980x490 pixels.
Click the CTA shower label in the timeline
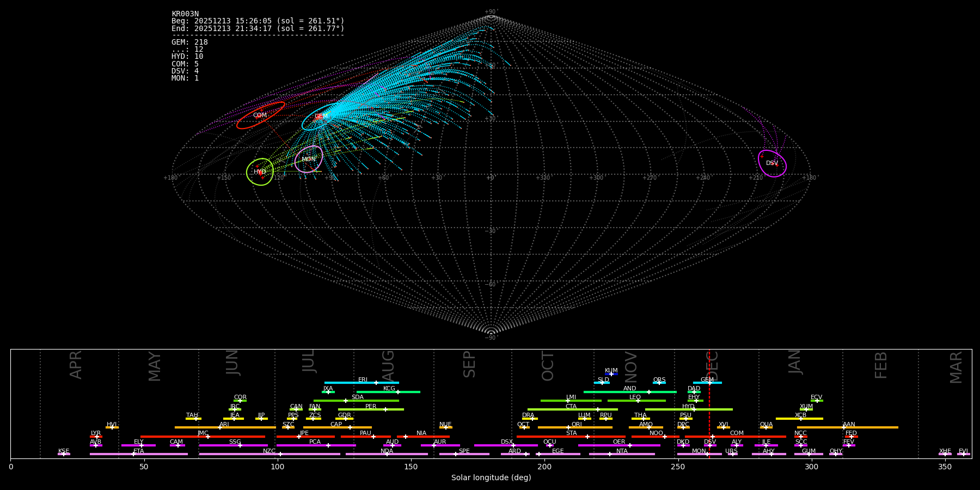click(571, 406)
